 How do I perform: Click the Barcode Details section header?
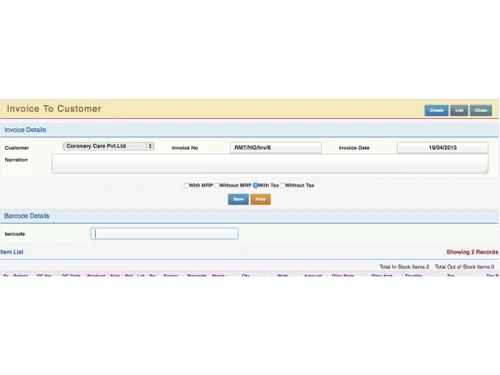[249, 216]
